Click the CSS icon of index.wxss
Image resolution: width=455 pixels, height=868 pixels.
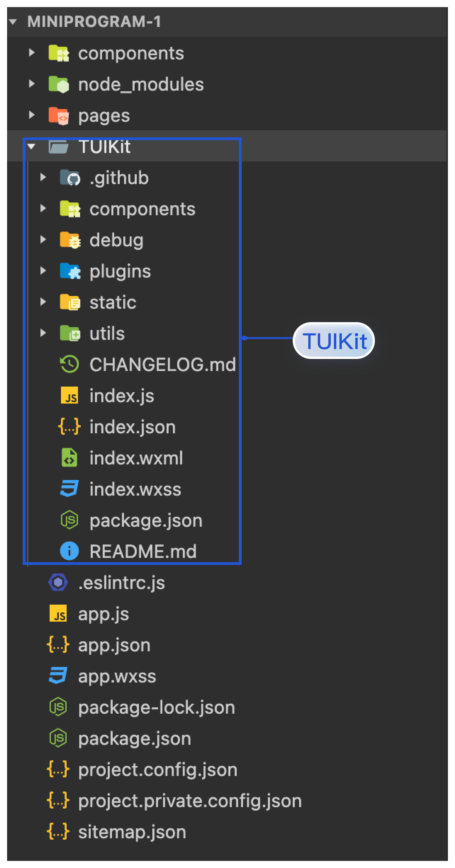click(69, 489)
